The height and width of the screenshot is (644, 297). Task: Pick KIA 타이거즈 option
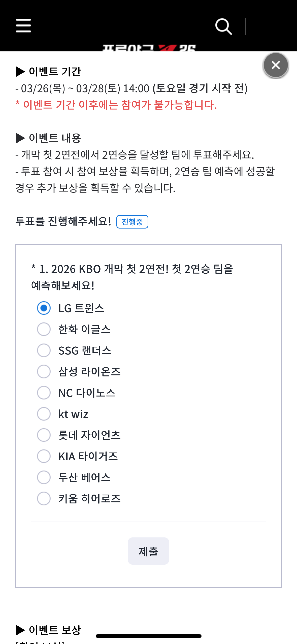click(44, 456)
